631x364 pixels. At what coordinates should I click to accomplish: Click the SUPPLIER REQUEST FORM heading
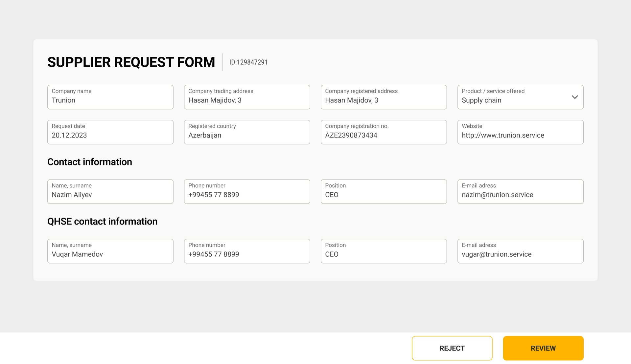131,62
